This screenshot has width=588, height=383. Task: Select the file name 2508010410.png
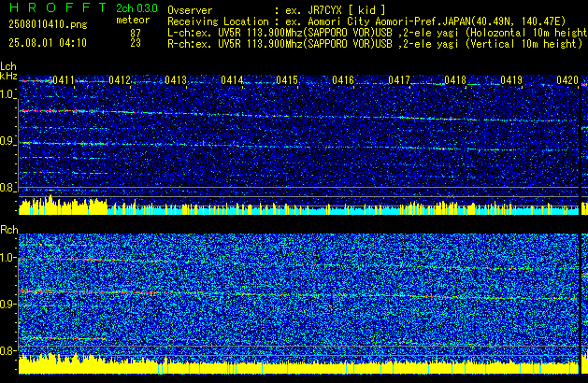(x=48, y=24)
